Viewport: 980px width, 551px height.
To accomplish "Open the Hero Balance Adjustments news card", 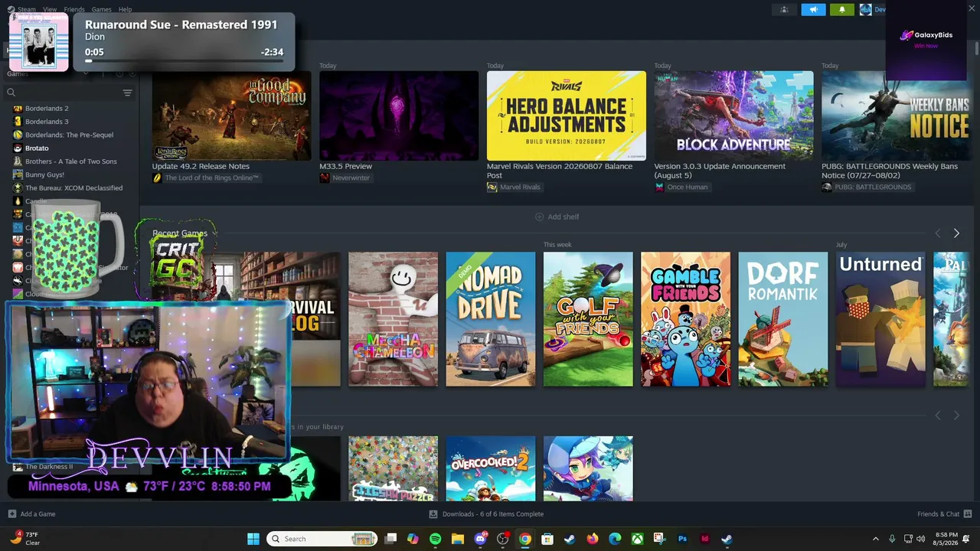I will [567, 116].
